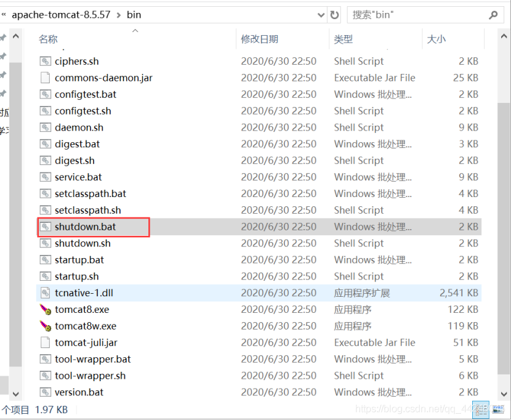Click the setclasspath.bat file icon
The width and height of the screenshot is (511, 420).
click(46, 194)
